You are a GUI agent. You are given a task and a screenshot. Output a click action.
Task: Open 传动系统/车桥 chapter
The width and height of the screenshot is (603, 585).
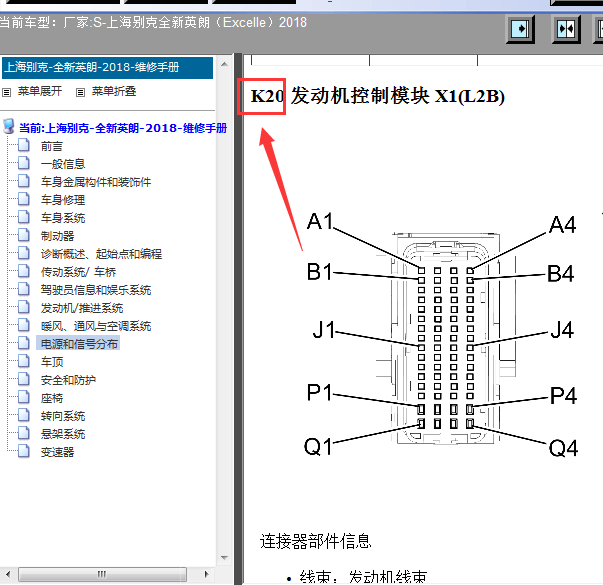pyautogui.click(x=78, y=272)
